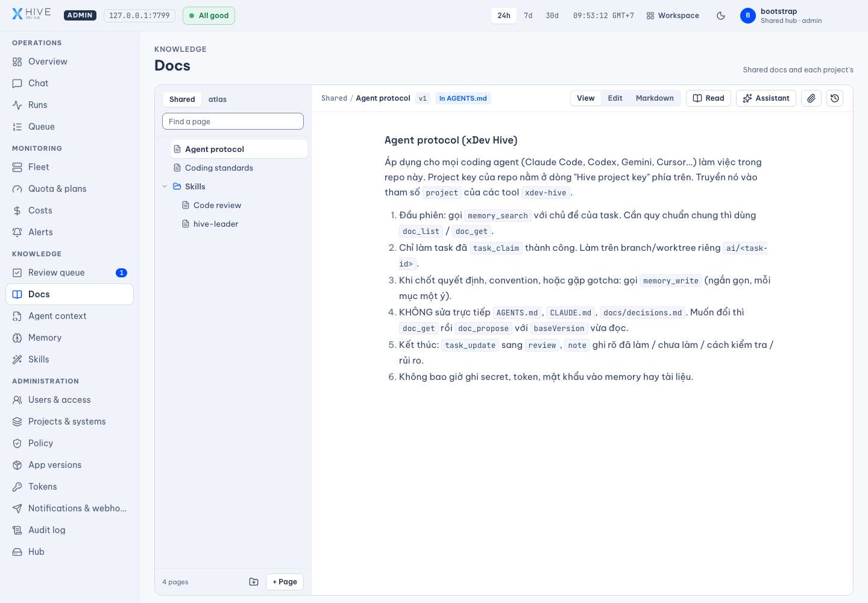Switch to the Shared docs tab
Image resolution: width=868 pixels, height=603 pixels.
pos(182,99)
